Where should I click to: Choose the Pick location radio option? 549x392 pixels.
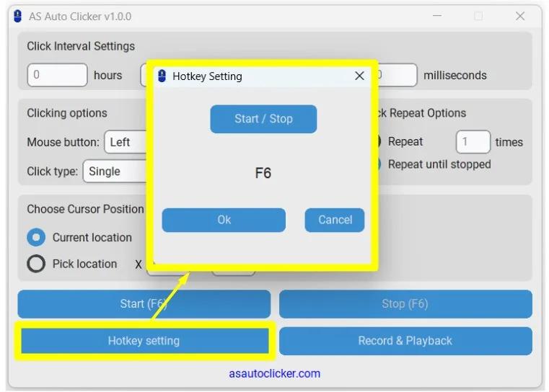click(x=36, y=264)
